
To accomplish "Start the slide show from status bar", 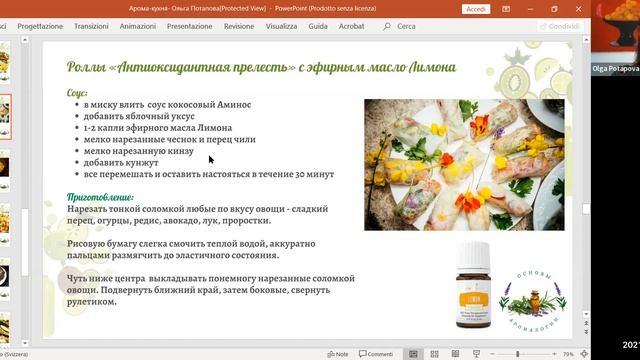I will pos(476,354).
